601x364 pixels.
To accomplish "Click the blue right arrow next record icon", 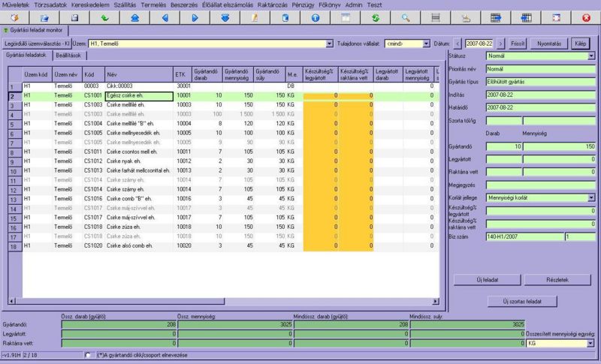I will 195,17.
